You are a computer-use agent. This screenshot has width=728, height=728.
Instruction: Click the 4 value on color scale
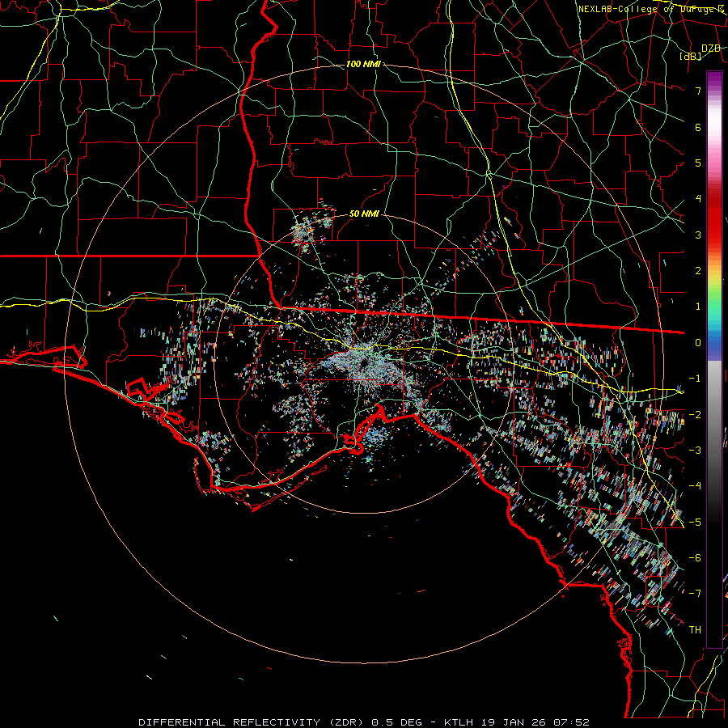(698, 199)
